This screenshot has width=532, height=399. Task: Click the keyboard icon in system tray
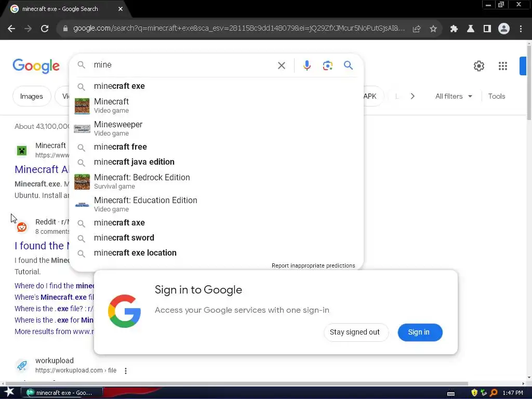[x=451, y=394]
